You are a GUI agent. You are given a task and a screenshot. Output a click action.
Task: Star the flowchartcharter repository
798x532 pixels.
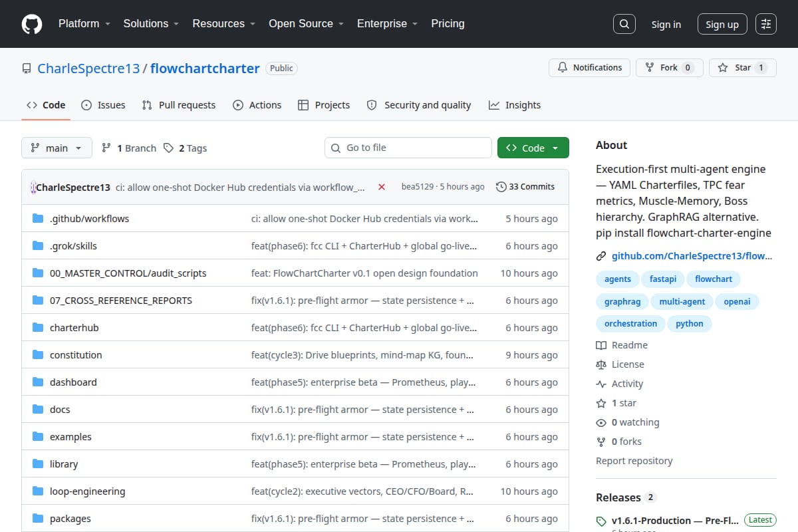pos(743,67)
